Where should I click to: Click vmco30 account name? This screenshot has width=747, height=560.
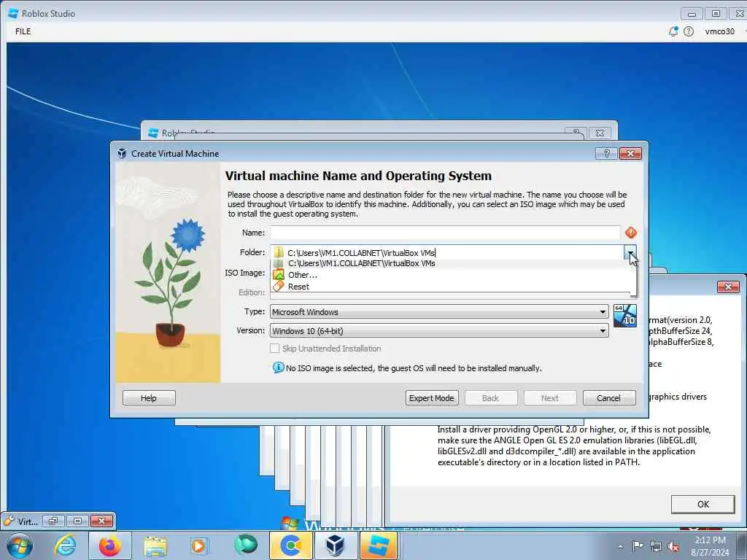coord(719,31)
